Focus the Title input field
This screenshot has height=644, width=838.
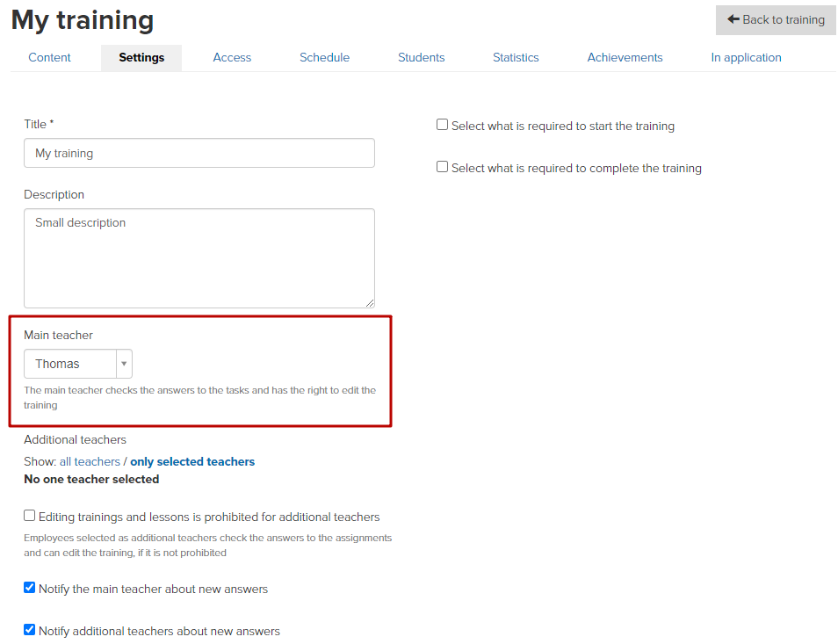[199, 153]
